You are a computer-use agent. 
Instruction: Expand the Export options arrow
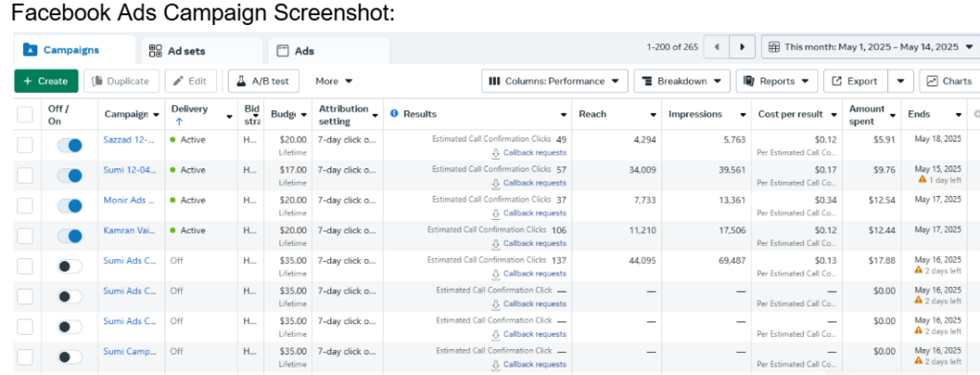coord(901,81)
